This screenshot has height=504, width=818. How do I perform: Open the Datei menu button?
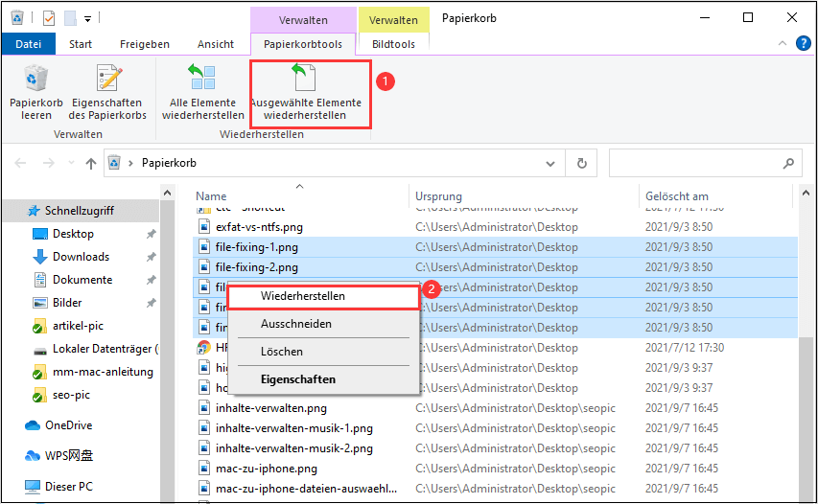coord(29,44)
